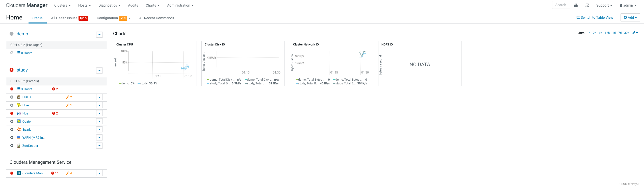Click the Cloudera Manager logo
This screenshot has width=644, height=188.
click(27, 5)
